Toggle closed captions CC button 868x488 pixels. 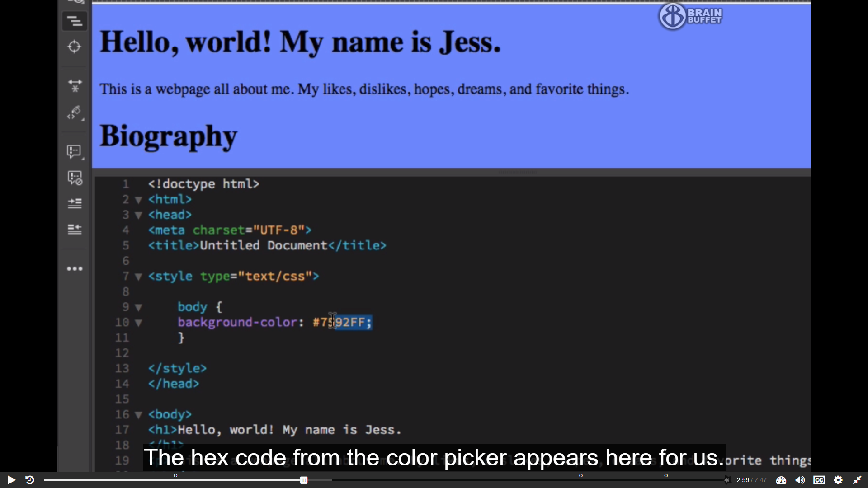pos(819,480)
